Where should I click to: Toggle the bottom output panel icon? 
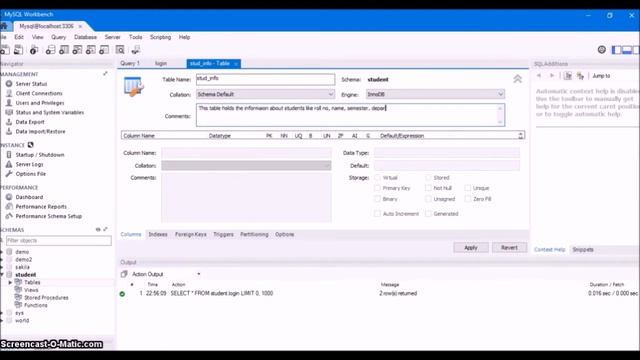click(x=627, y=50)
